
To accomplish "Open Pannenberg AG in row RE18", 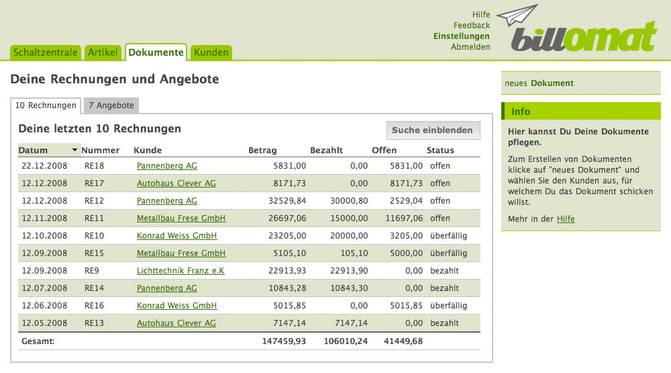I will coord(167,166).
